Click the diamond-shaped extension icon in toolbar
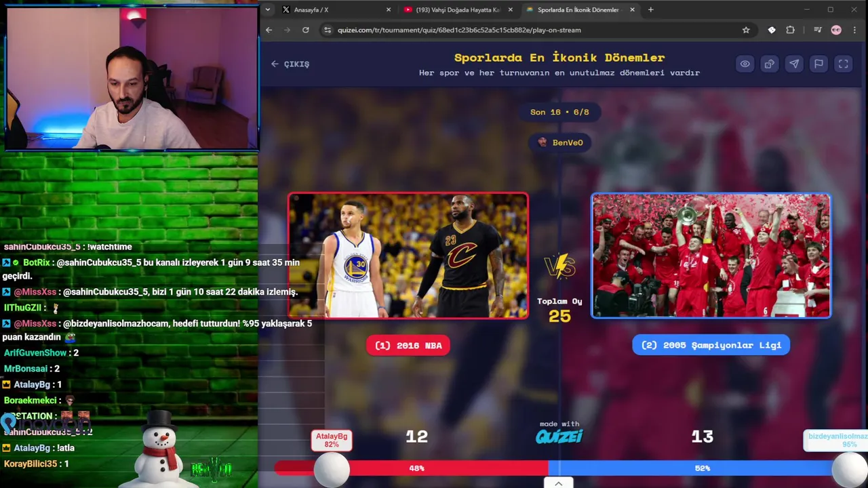Screen dimensions: 868x488 tap(772, 30)
